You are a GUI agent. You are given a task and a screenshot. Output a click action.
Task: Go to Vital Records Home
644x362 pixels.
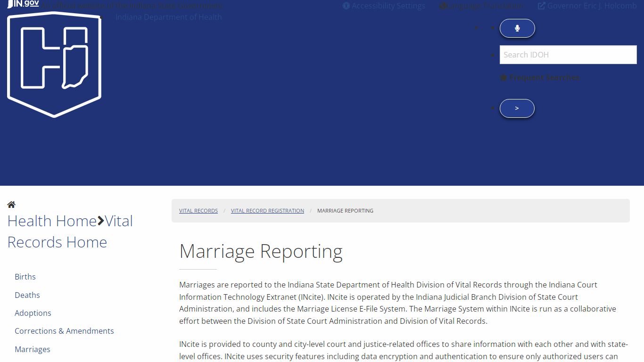point(71,231)
